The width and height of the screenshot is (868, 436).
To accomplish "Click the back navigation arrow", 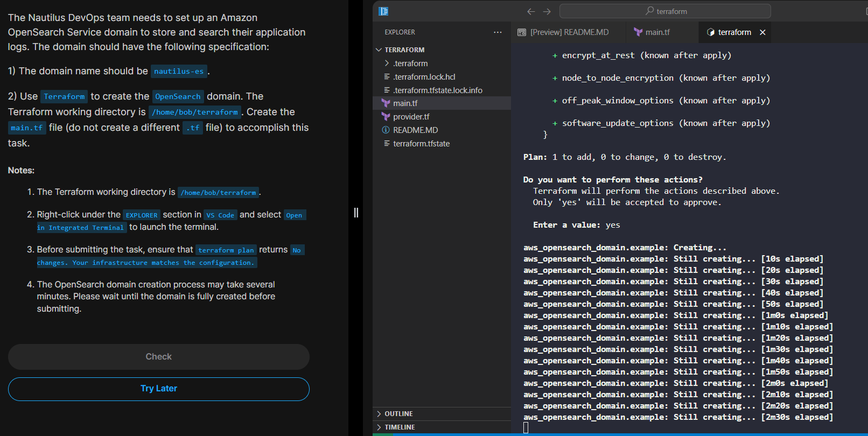I will pos(531,11).
